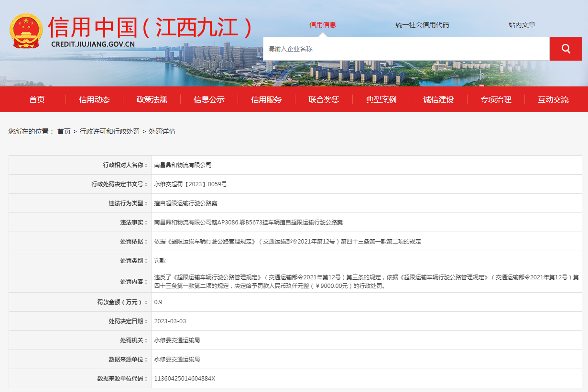Click the 信用中国(江西九江) site title
The width and height of the screenshot is (588, 392).
[x=150, y=27]
